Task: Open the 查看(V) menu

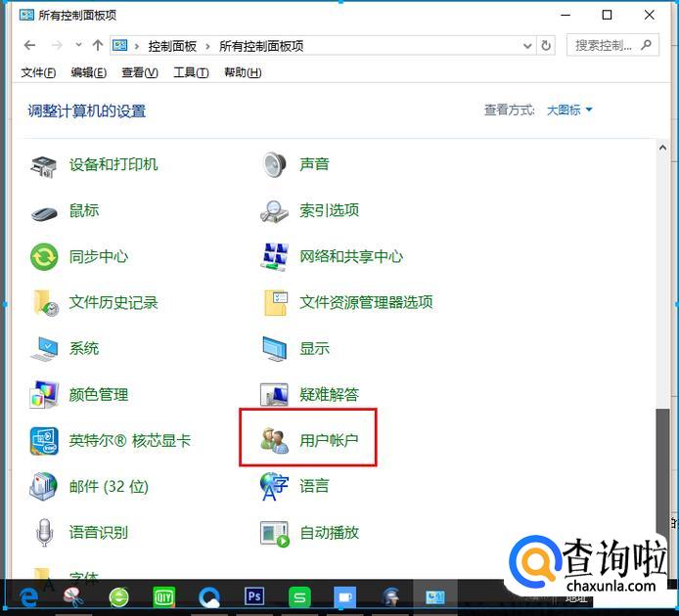Action: click(140, 72)
